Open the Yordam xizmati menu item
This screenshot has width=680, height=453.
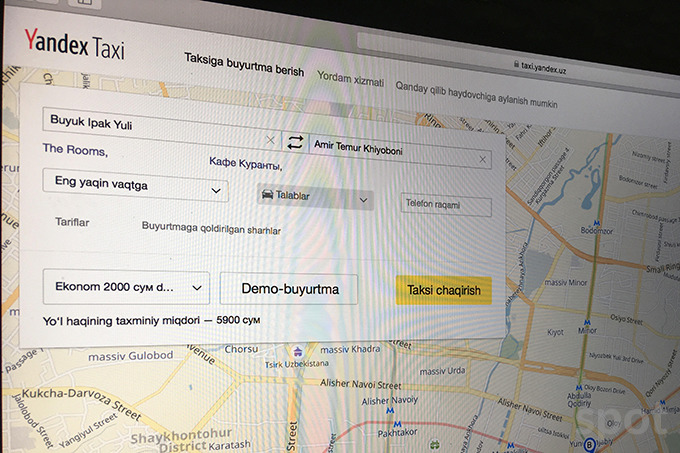(x=350, y=79)
